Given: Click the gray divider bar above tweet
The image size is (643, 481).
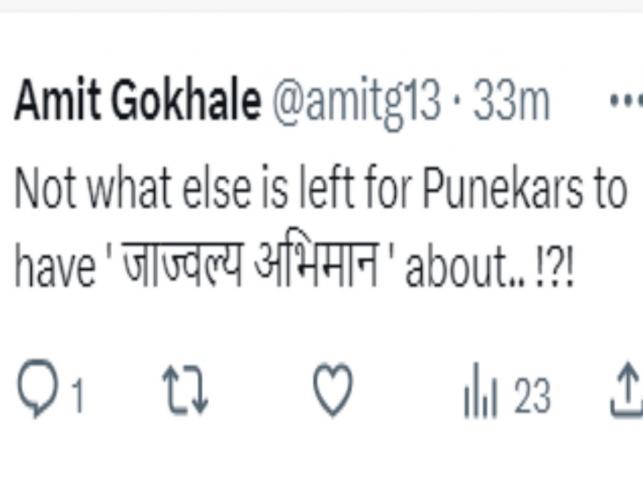Looking at the screenshot, I should pos(321,5).
